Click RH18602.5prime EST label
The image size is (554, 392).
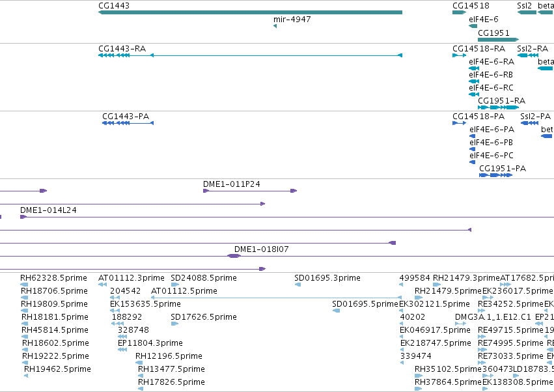coord(55,343)
